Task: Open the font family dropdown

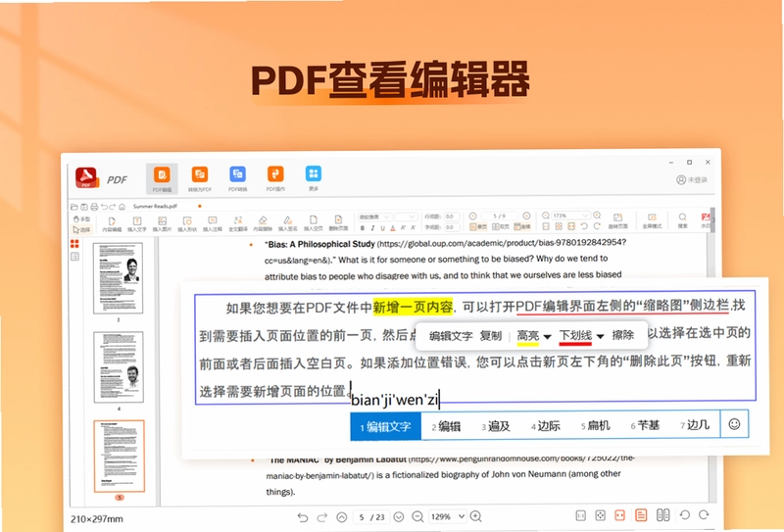Action: [374, 217]
